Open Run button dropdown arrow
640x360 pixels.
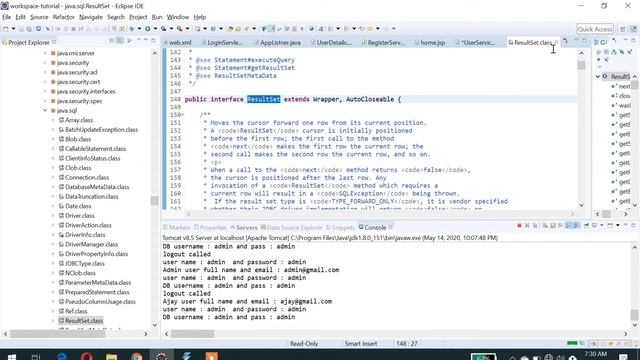155,29
